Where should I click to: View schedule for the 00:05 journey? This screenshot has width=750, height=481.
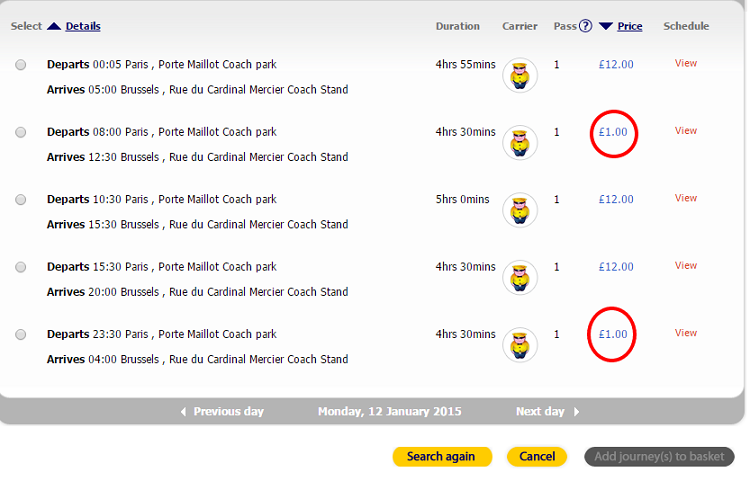coord(686,63)
